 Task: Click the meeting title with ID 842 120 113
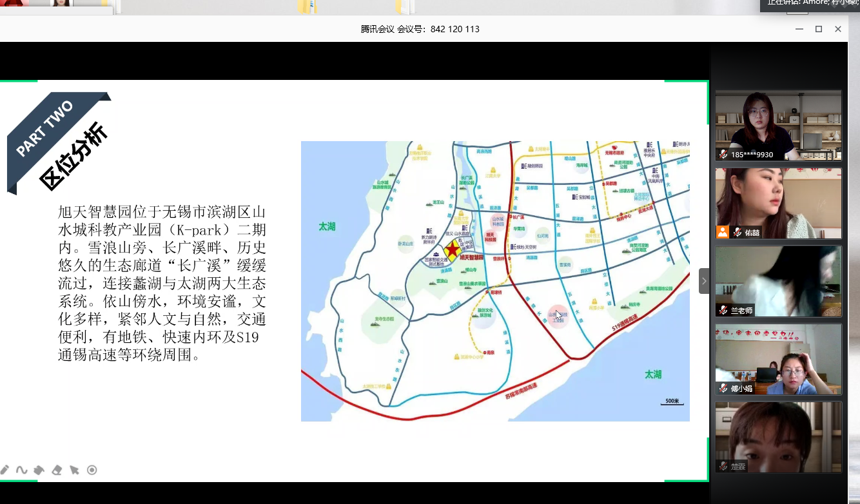[x=420, y=29]
